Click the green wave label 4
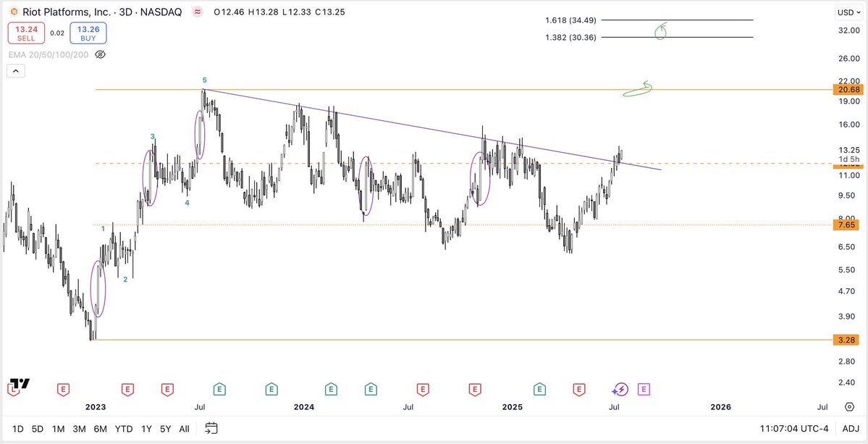The height and width of the screenshot is (444, 868). point(187,203)
